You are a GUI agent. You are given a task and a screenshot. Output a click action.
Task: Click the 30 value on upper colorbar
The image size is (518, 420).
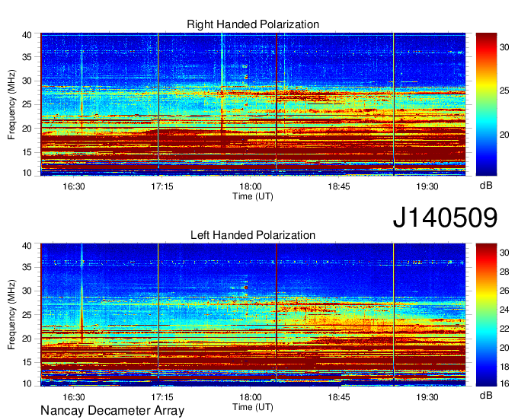coord(504,47)
